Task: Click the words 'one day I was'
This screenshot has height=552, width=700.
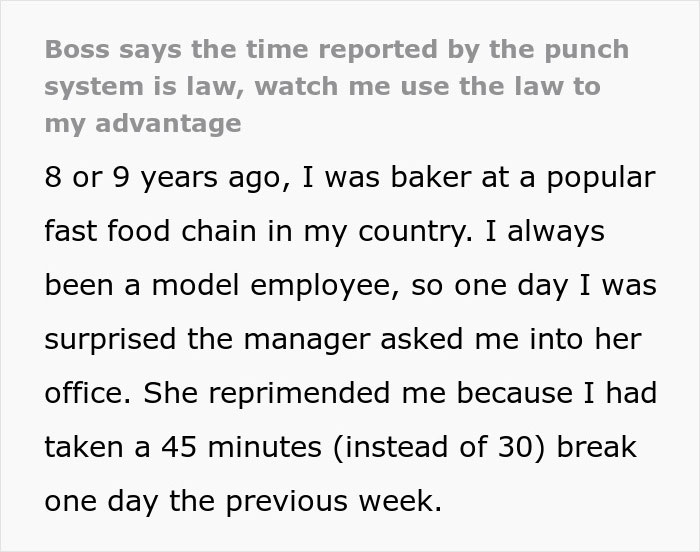Action: point(555,286)
